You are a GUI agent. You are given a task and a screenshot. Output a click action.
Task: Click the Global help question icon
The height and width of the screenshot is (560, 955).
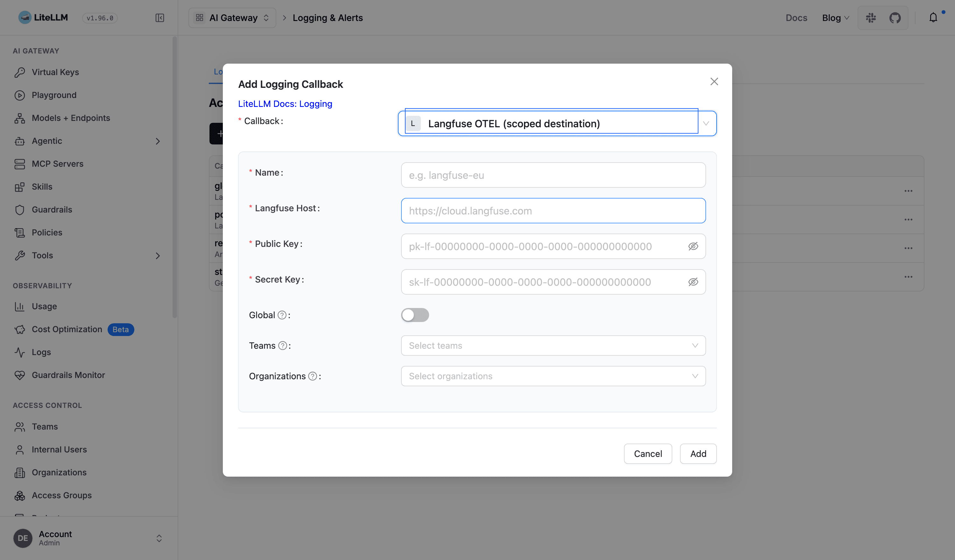click(x=282, y=315)
